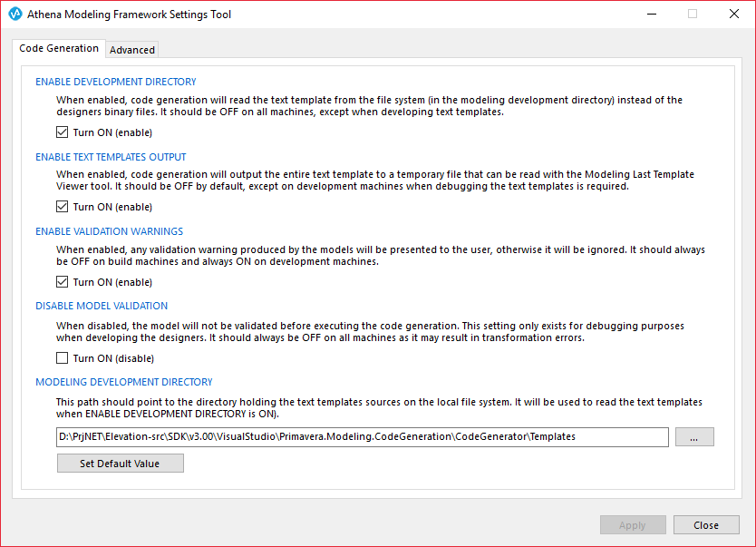Viewport: 756px width, 547px height.
Task: Click the 'Turn ON (disable)' label
Action: pyautogui.click(x=113, y=358)
